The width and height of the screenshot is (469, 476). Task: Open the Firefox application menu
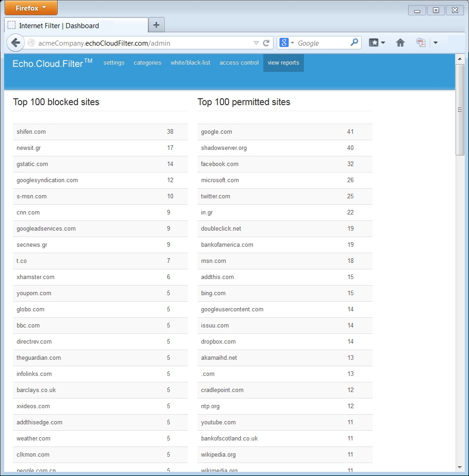tap(31, 8)
